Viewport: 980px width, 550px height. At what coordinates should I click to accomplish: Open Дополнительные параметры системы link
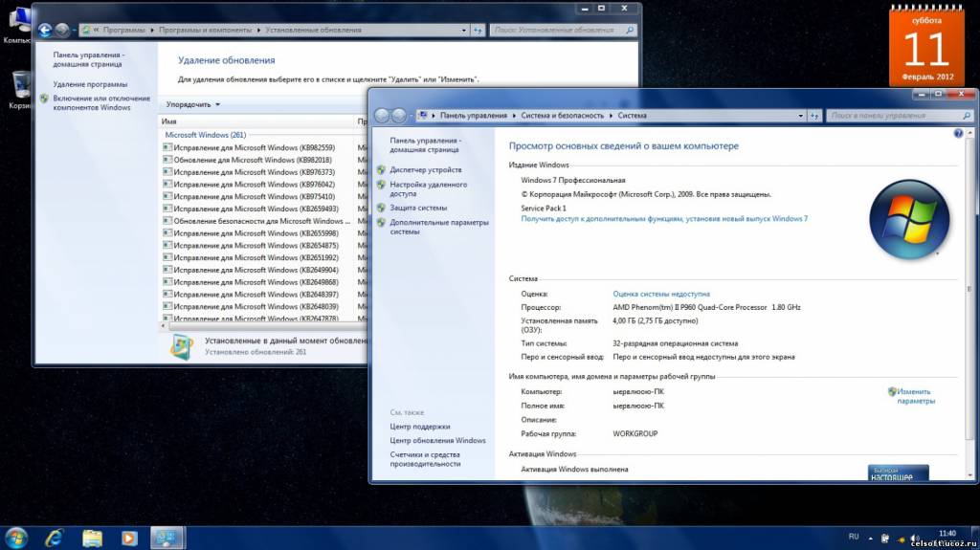(x=438, y=227)
